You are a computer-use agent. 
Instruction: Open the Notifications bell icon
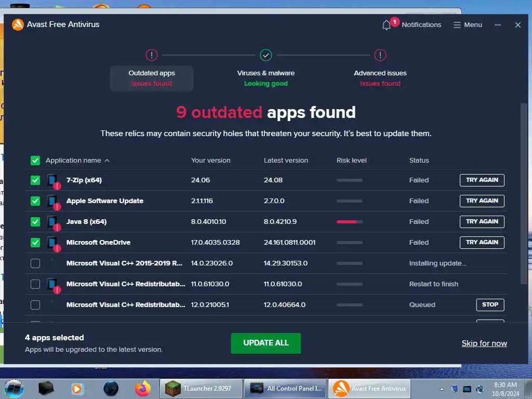point(386,25)
